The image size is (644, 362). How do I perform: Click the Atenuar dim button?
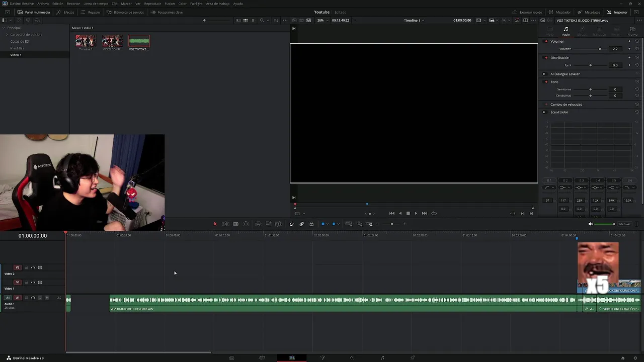tap(624, 224)
